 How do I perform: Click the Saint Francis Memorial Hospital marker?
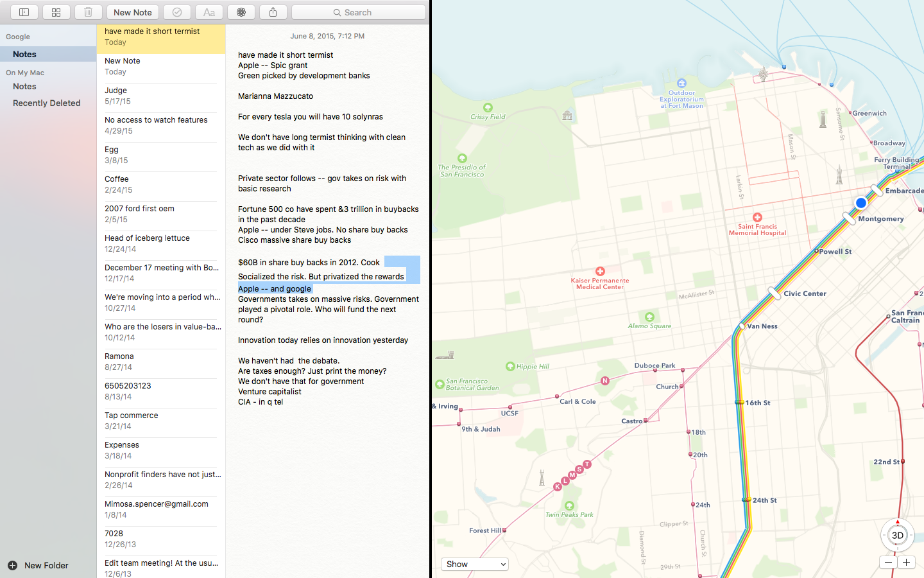(x=757, y=218)
